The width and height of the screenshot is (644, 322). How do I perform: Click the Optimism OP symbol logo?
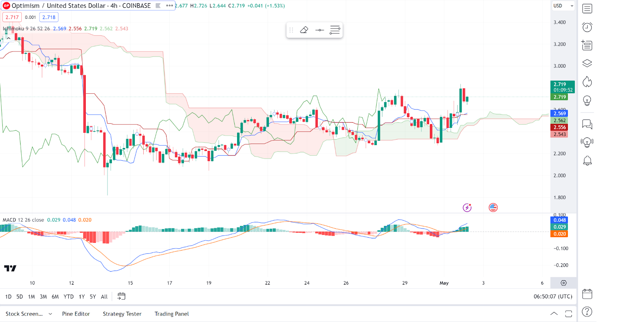(x=6, y=6)
